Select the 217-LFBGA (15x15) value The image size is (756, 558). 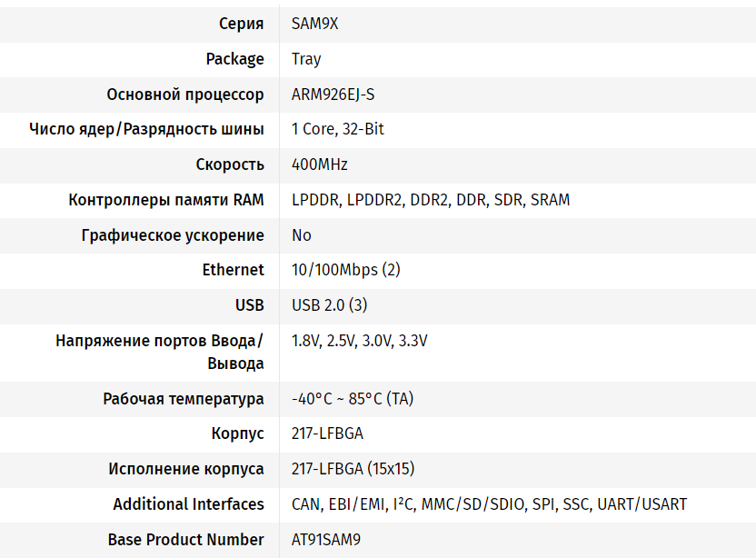pos(353,469)
